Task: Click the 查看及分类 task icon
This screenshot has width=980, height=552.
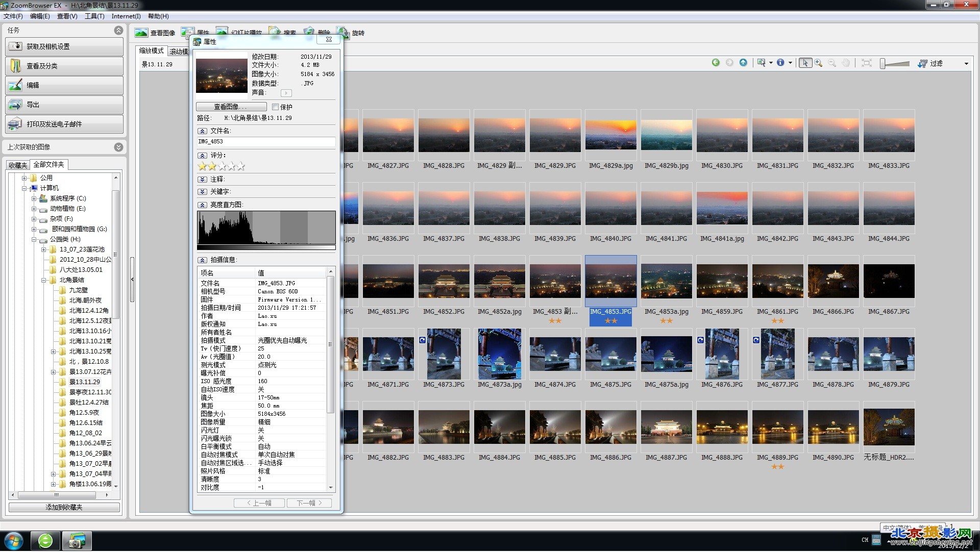Action: pos(16,66)
